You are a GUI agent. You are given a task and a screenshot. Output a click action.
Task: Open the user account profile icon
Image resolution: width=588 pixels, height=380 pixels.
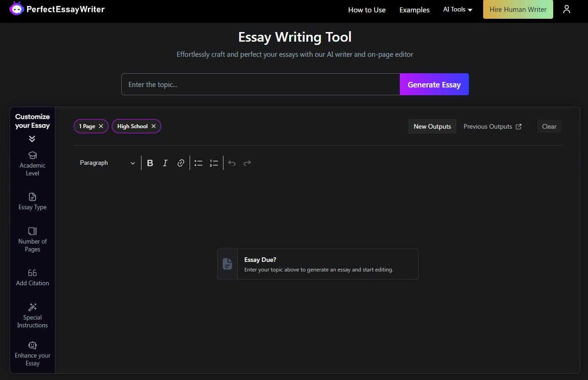point(566,9)
